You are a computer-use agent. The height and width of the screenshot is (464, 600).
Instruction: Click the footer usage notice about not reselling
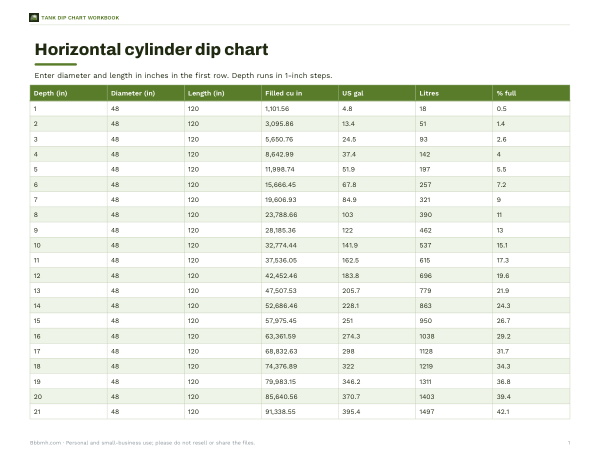coord(142,443)
